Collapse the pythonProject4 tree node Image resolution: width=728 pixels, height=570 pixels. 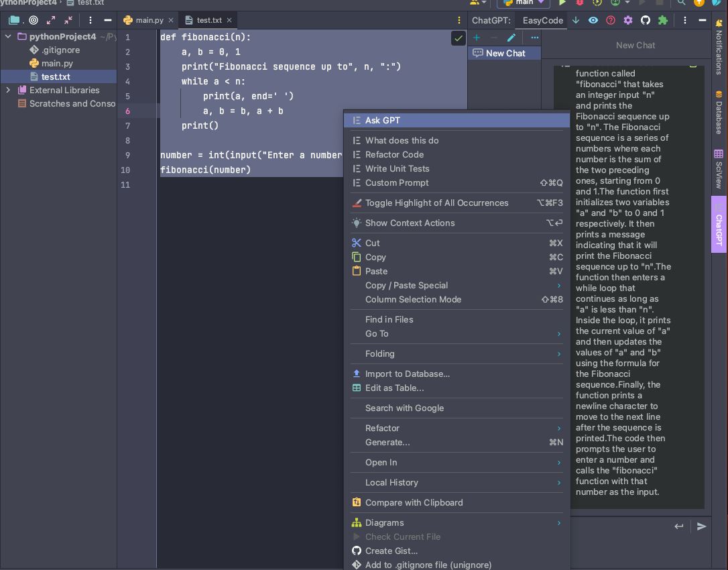(x=7, y=36)
